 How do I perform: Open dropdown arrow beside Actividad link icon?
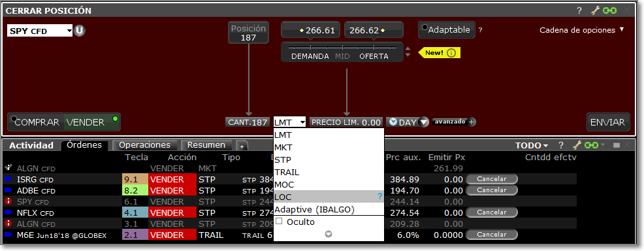[603, 145]
